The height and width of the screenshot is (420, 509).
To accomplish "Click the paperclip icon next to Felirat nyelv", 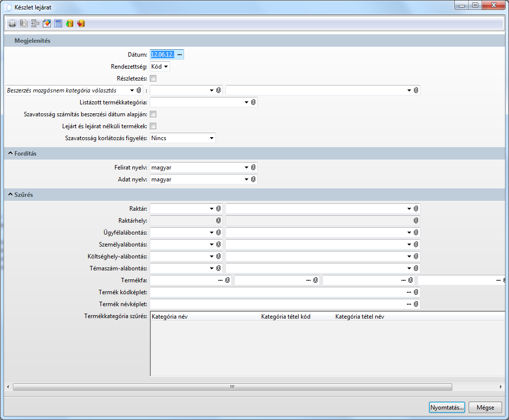I will coord(253,168).
